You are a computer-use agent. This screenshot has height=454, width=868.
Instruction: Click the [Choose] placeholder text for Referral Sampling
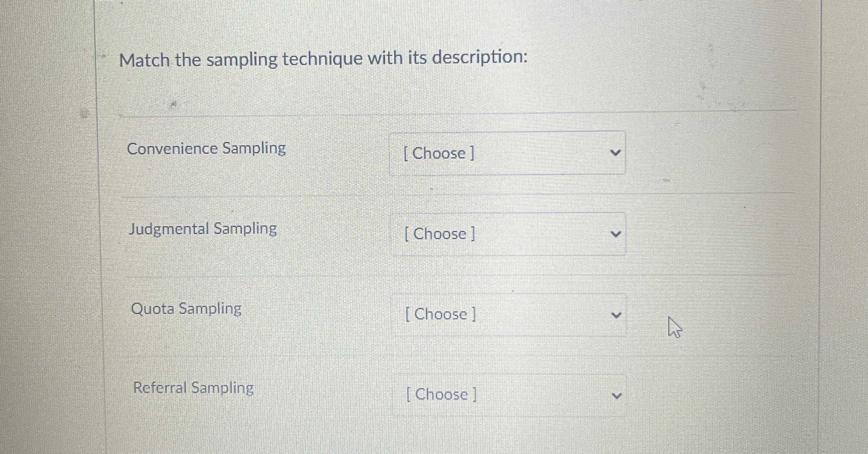(x=441, y=394)
